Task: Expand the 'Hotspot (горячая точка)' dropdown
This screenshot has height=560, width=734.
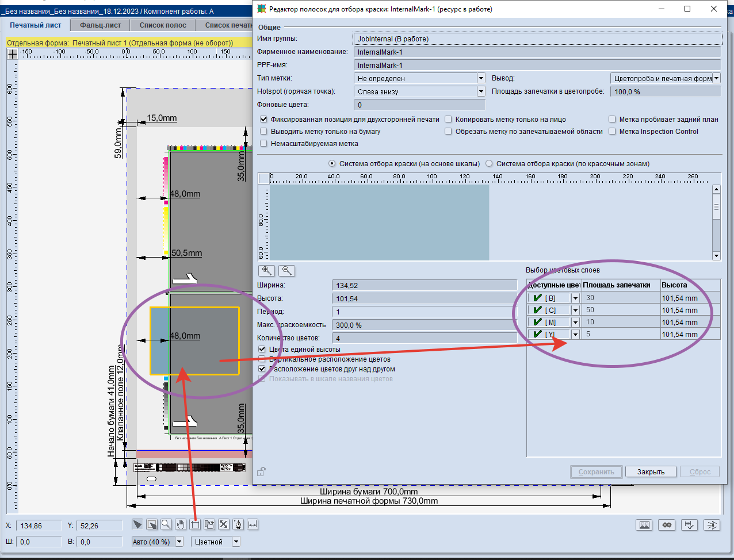Action: coord(481,91)
